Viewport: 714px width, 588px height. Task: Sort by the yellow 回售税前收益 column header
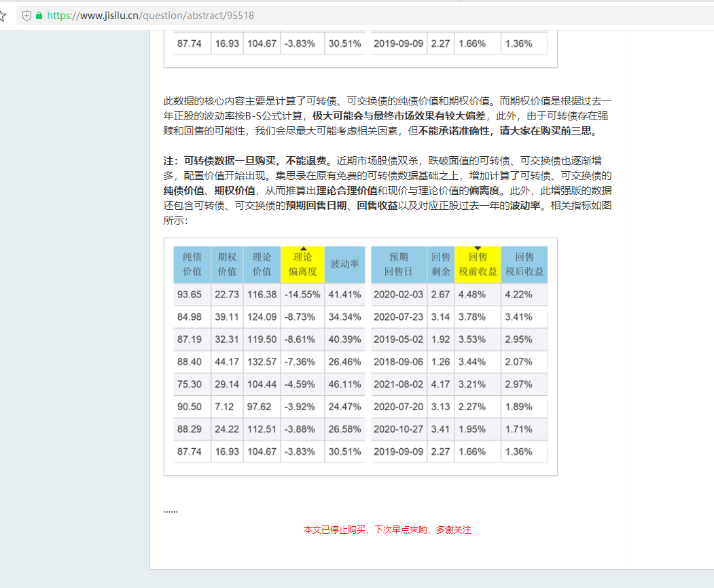click(478, 265)
